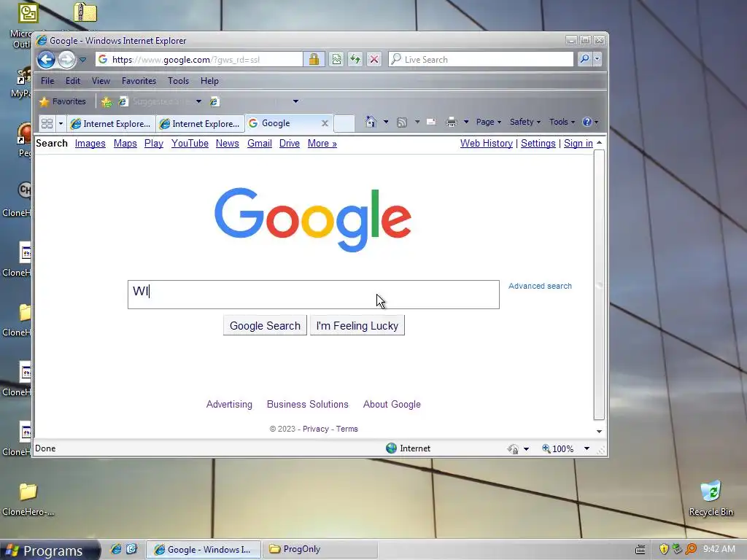Open the recent pages dropdown near Back/Forward
The width and height of the screenshot is (747, 560).
point(83,60)
